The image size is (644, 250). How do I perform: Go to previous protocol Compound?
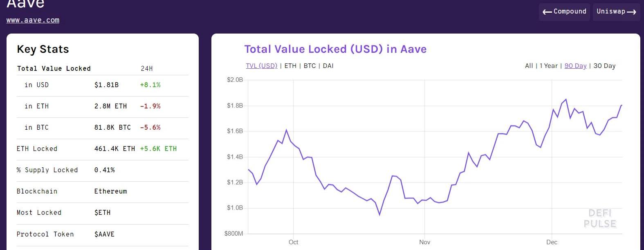pyautogui.click(x=564, y=11)
